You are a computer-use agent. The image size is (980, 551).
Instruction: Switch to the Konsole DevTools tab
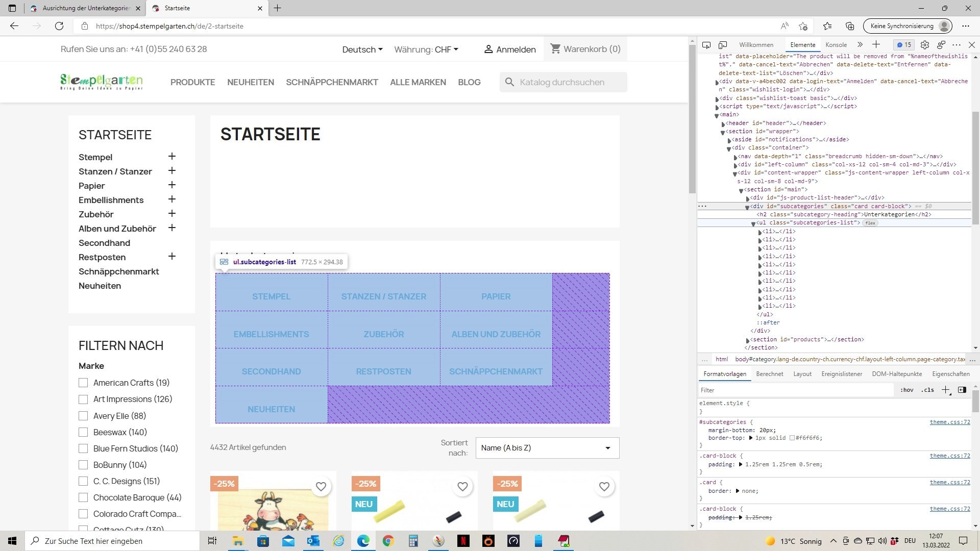click(x=836, y=45)
